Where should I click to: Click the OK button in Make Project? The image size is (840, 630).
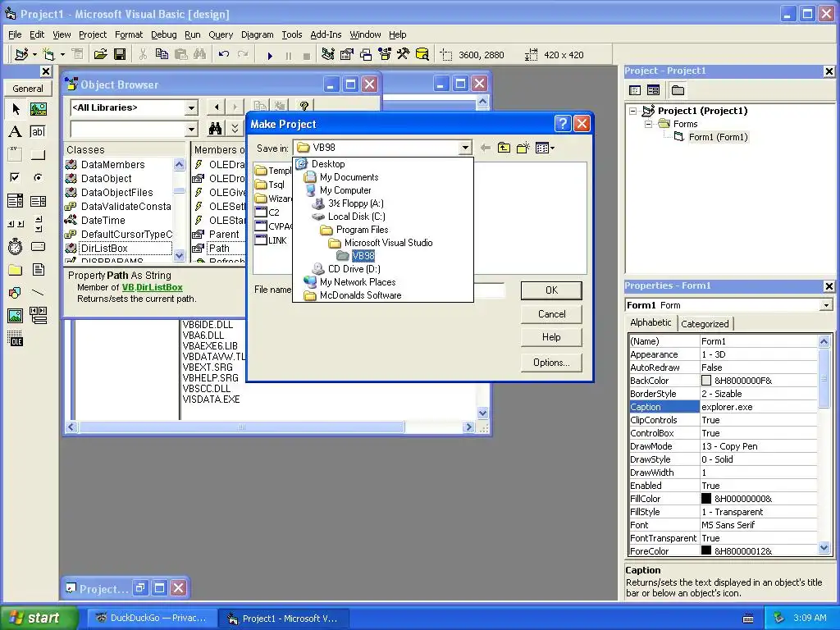click(x=551, y=290)
